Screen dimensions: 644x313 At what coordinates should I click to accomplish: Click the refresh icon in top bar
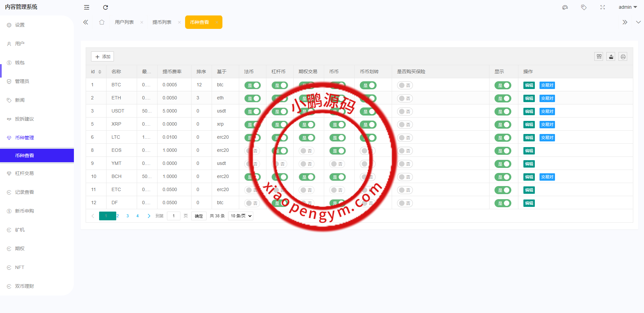click(x=105, y=7)
